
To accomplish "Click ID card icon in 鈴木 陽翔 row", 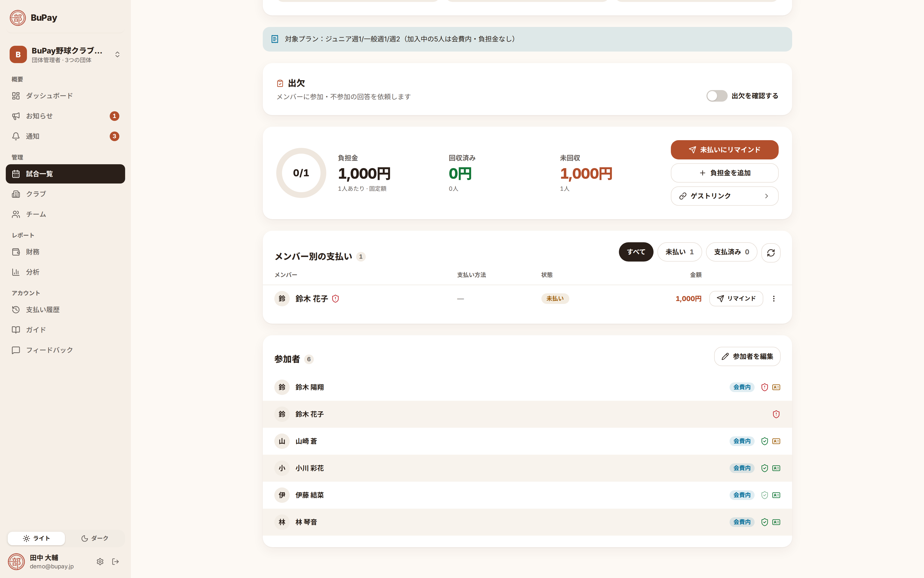I will click(776, 387).
